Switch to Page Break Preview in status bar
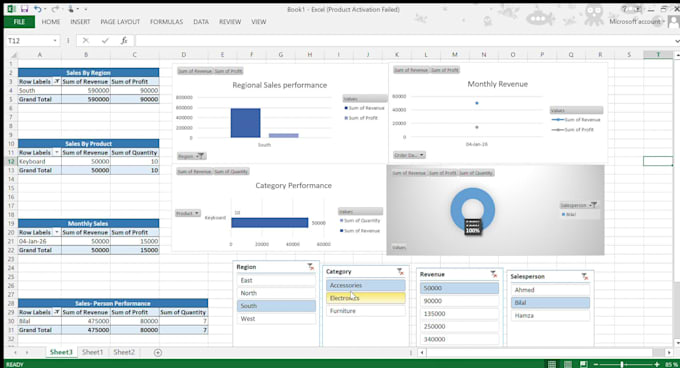Viewport: 680px width, 368px height. click(584, 364)
